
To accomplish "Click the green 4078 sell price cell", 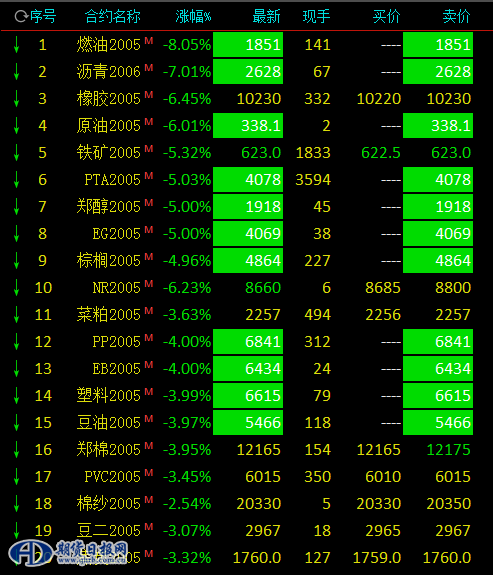I will [438, 180].
